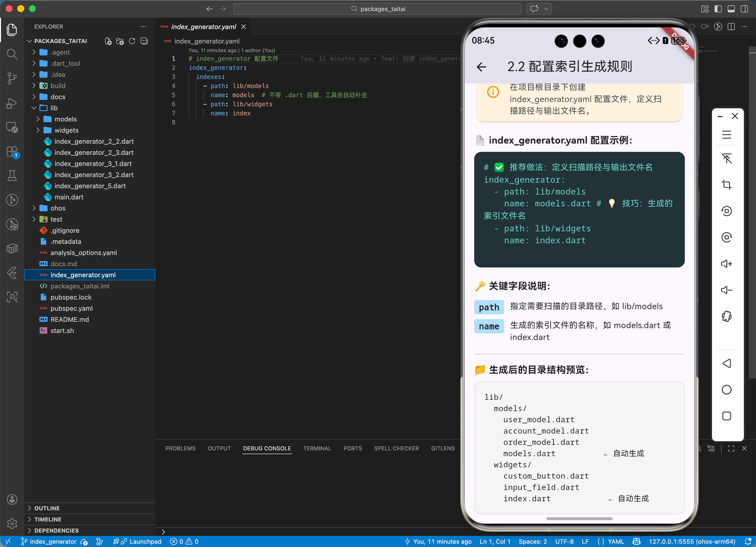Click the emulator screenshot crop icon

pos(726,184)
